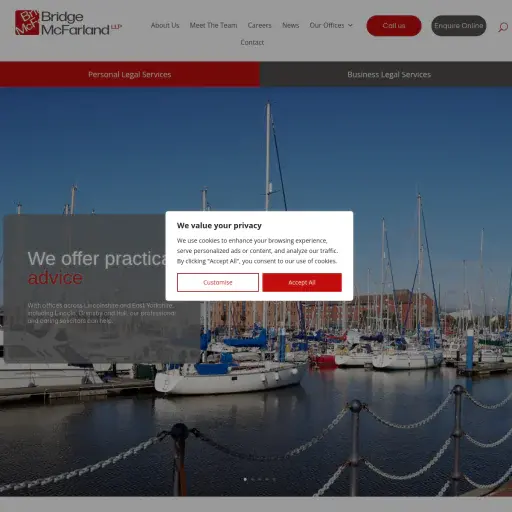This screenshot has height=512, width=512.
Task: Open the search magnifier icon
Action: [x=503, y=27]
